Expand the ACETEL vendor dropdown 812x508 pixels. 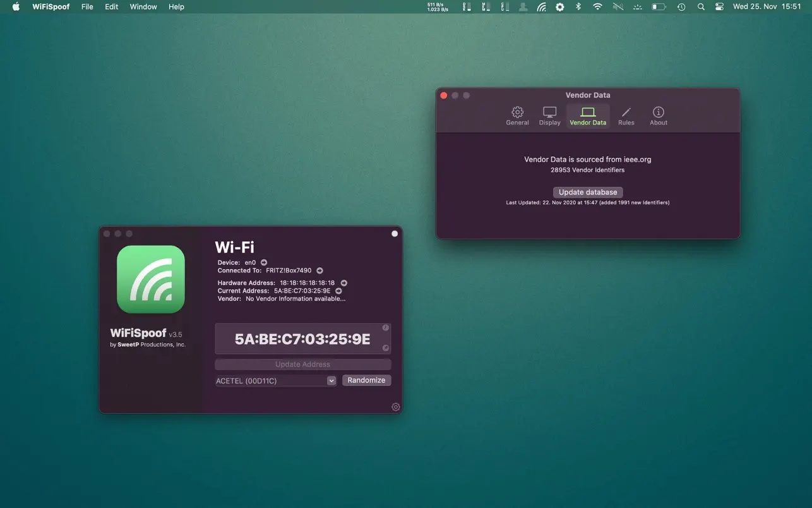(331, 380)
